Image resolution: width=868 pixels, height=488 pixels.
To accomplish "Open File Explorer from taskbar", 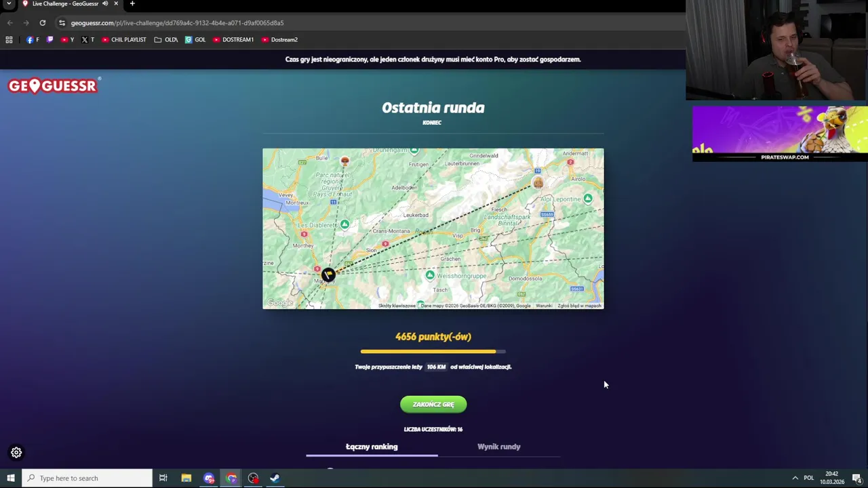I will pyautogui.click(x=186, y=478).
